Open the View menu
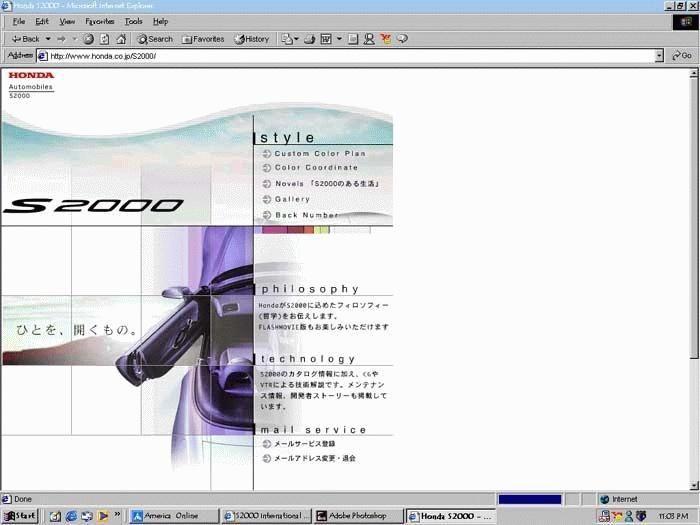700x525 pixels. pyautogui.click(x=67, y=21)
